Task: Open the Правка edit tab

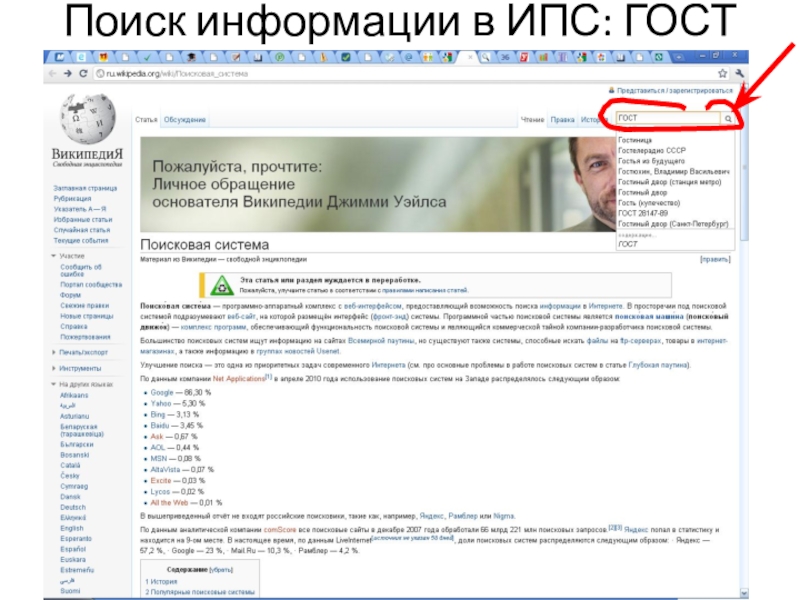Action: point(562,120)
